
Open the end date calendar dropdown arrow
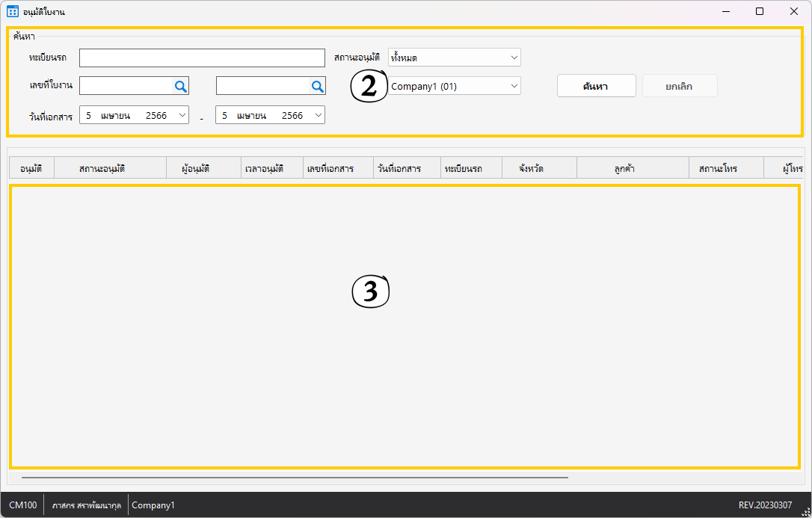pos(318,115)
